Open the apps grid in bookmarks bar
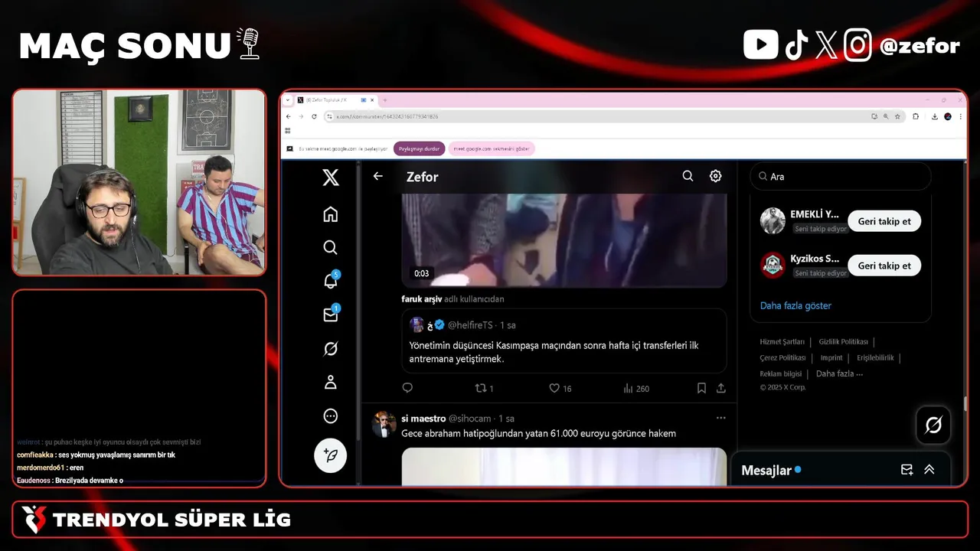980x551 pixels. [x=288, y=131]
